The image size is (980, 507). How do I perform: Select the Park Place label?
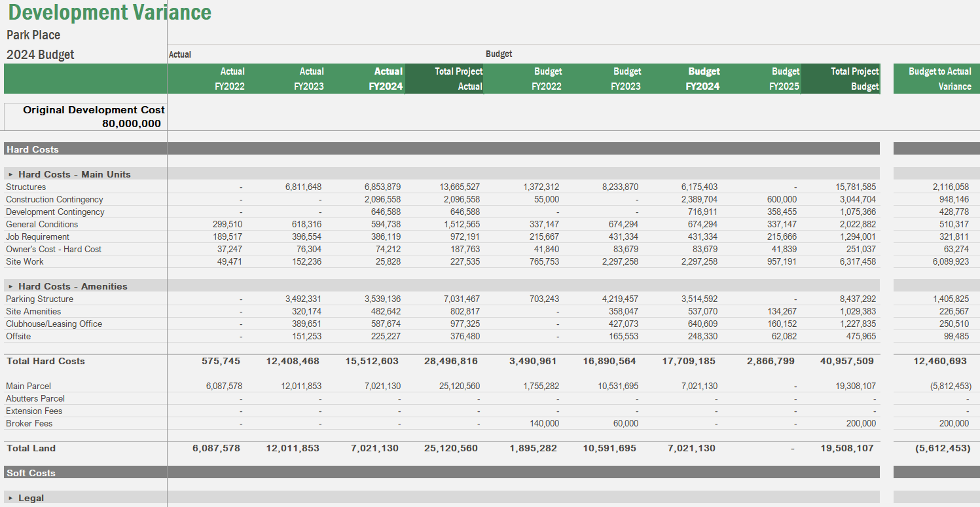click(x=31, y=35)
